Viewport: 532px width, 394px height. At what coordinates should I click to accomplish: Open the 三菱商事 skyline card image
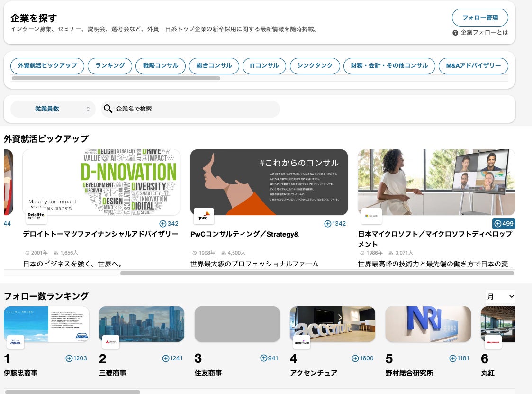pos(142,324)
